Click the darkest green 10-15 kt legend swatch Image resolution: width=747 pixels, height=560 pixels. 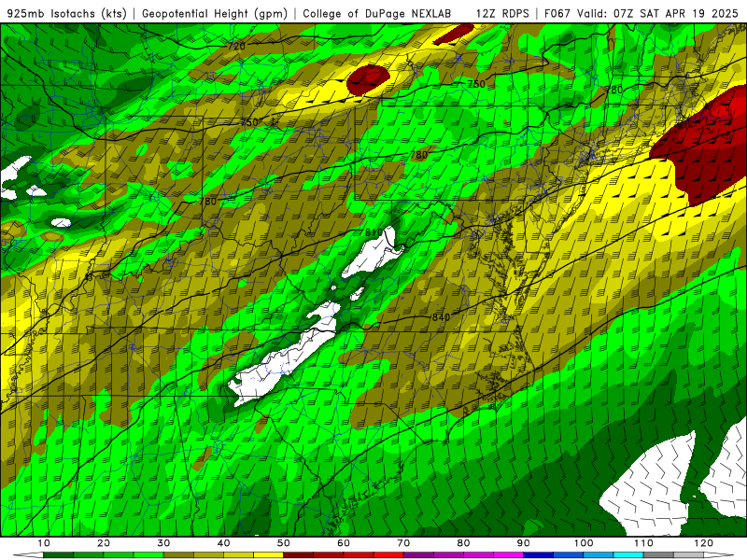click(x=58, y=555)
